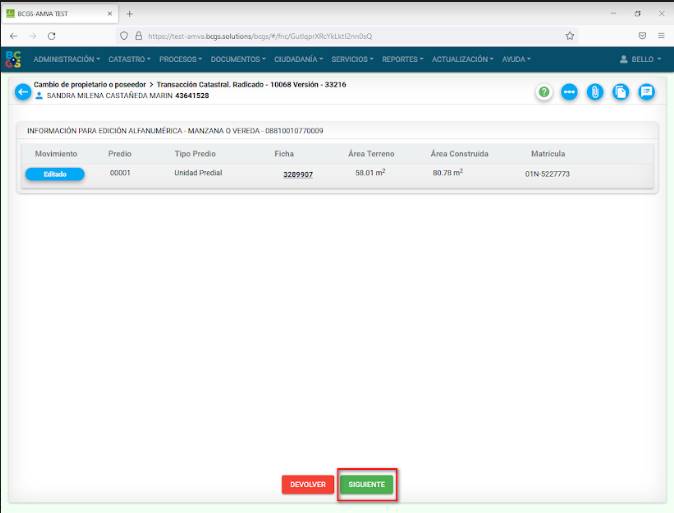The width and height of the screenshot is (674, 513).
Task: Click the BCGS logo in header
Action: click(13, 60)
